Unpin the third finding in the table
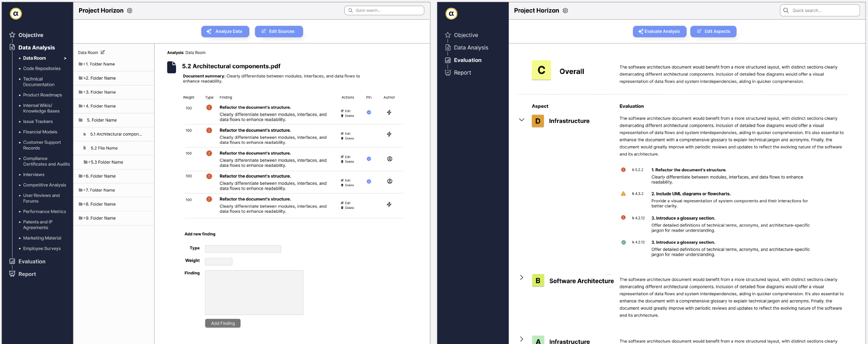Image resolution: width=868 pixels, height=344 pixels. pyautogui.click(x=369, y=159)
